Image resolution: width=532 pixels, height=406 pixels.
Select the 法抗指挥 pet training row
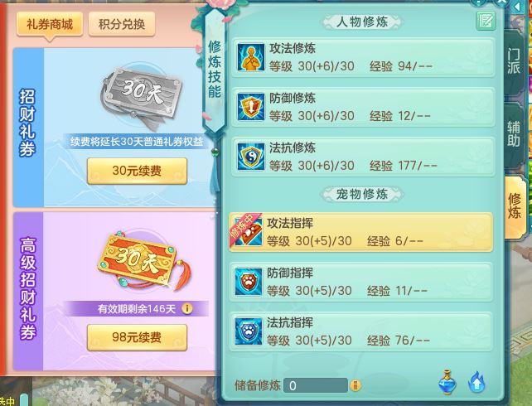point(360,331)
